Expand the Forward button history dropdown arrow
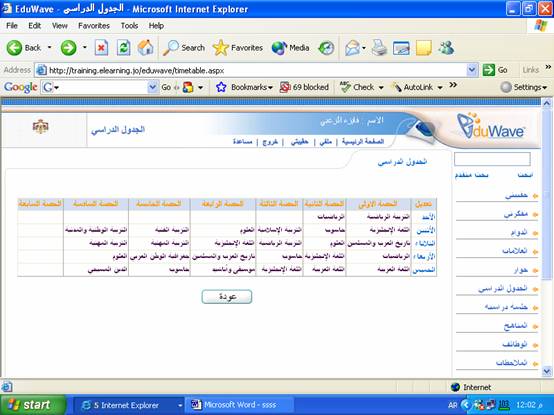Image resolution: width=554 pixels, height=415 pixels. [x=85, y=47]
